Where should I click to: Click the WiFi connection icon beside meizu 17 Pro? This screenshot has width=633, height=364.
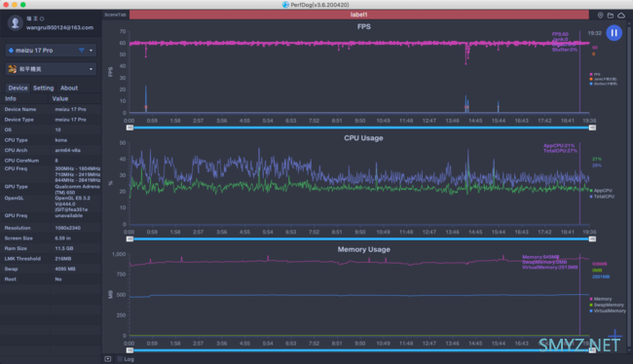click(x=81, y=50)
